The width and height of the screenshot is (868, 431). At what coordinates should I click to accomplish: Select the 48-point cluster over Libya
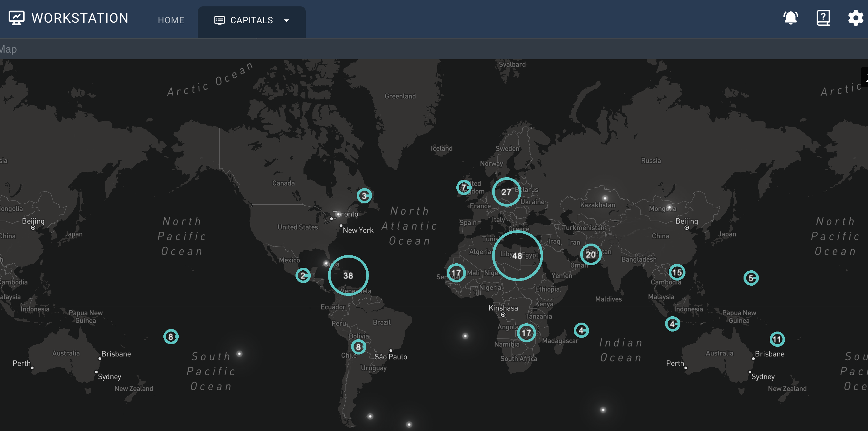518,255
